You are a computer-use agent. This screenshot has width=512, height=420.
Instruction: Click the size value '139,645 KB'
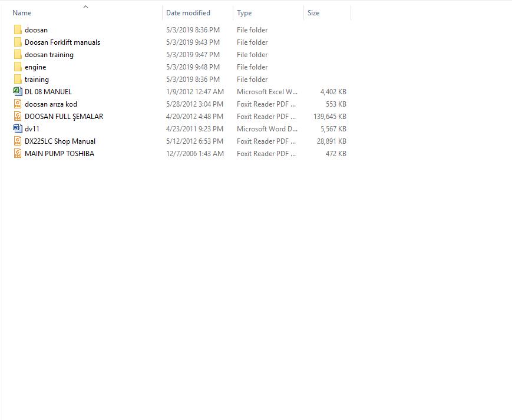330,117
